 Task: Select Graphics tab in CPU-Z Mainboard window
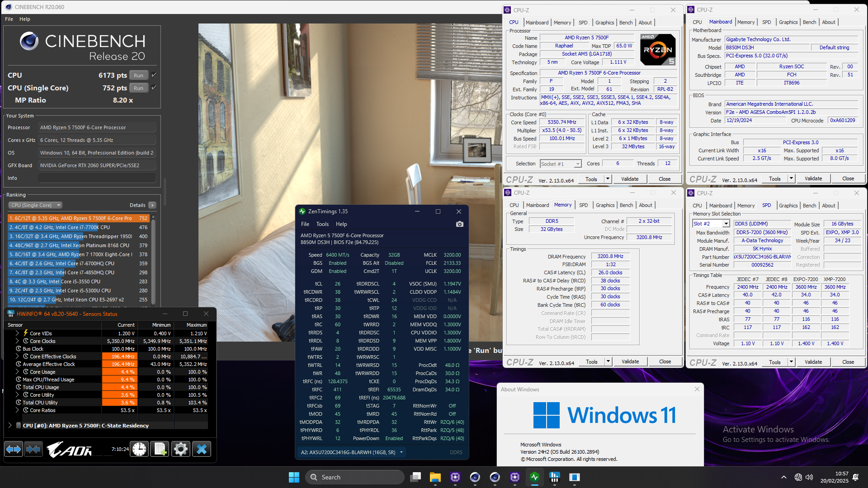click(788, 22)
